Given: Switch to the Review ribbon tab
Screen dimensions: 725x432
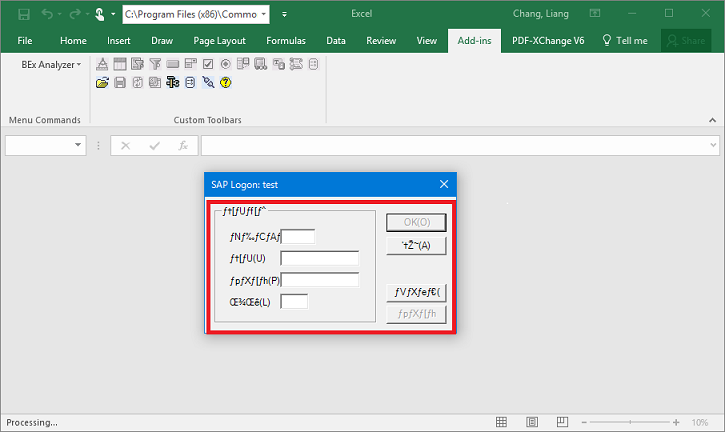Looking at the screenshot, I should click(x=381, y=41).
